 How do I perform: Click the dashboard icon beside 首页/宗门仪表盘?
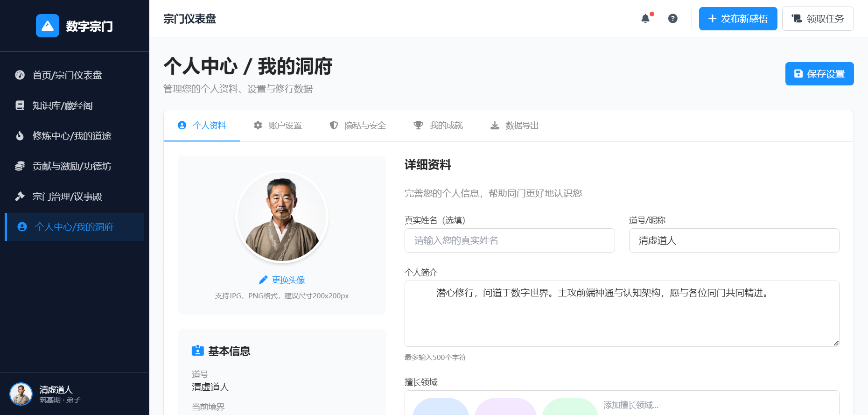click(20, 75)
